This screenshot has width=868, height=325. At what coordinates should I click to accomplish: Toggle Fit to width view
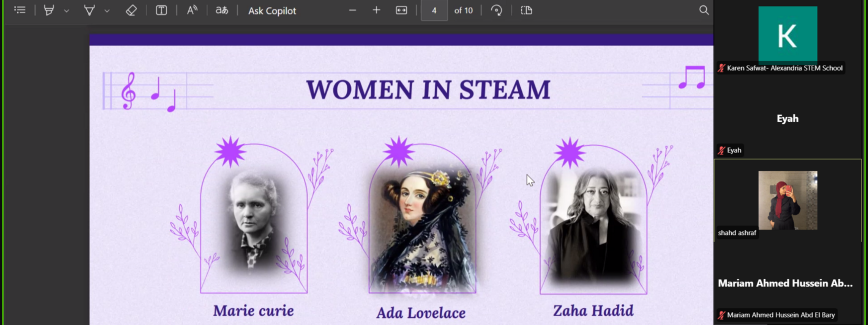[401, 10]
